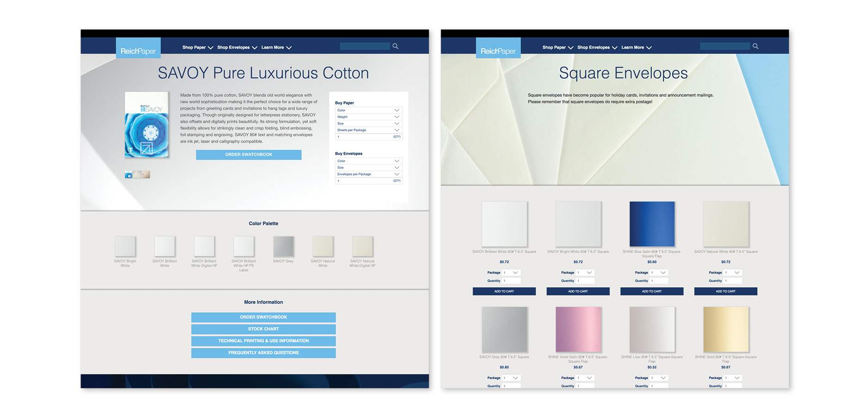Expand Package dropdown for SAVOY Brilliant White envelope
This screenshot has height=417, width=868.
pyautogui.click(x=512, y=272)
